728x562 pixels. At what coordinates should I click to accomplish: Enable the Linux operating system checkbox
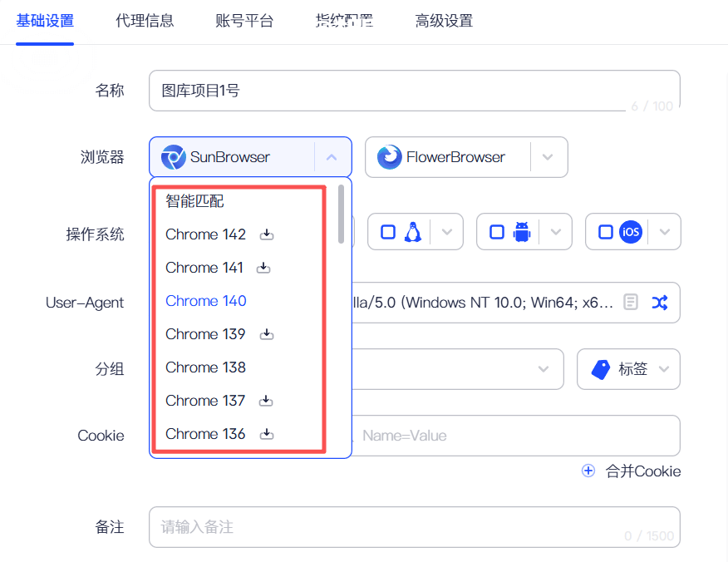pyautogui.click(x=387, y=232)
